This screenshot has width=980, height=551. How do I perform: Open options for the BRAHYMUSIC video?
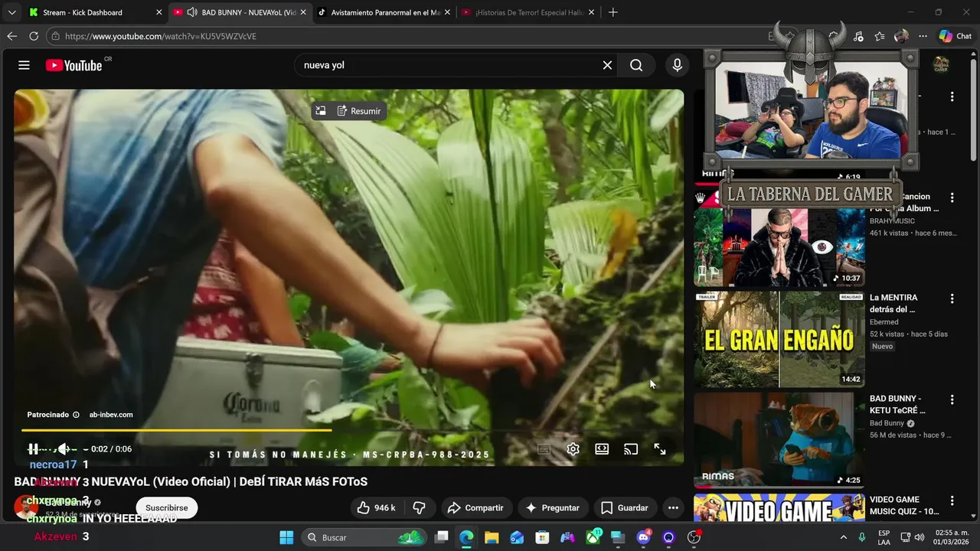[x=952, y=197]
